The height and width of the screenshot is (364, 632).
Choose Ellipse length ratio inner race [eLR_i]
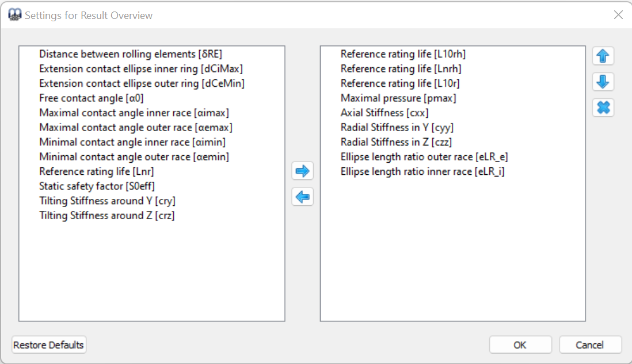pyautogui.click(x=422, y=171)
